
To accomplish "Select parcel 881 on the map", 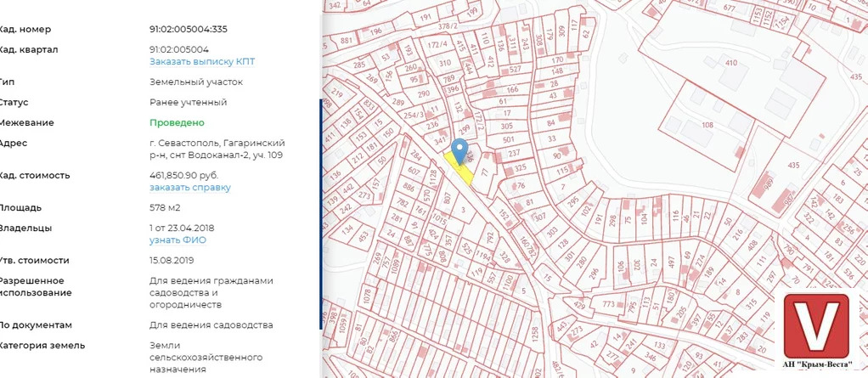I will 346,41.
